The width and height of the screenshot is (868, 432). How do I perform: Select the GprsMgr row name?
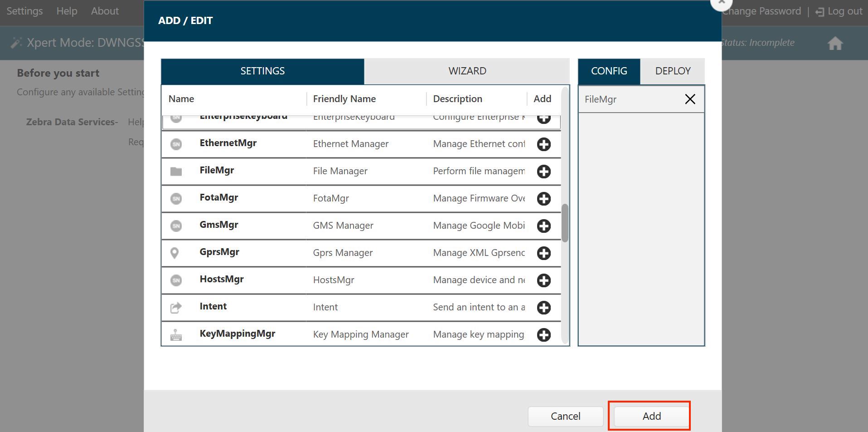[219, 252]
